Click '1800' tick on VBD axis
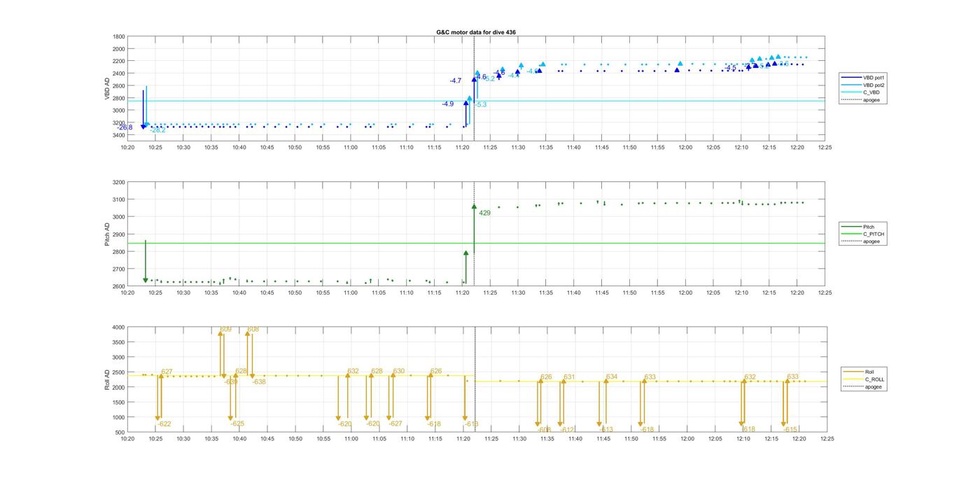 [119, 36]
